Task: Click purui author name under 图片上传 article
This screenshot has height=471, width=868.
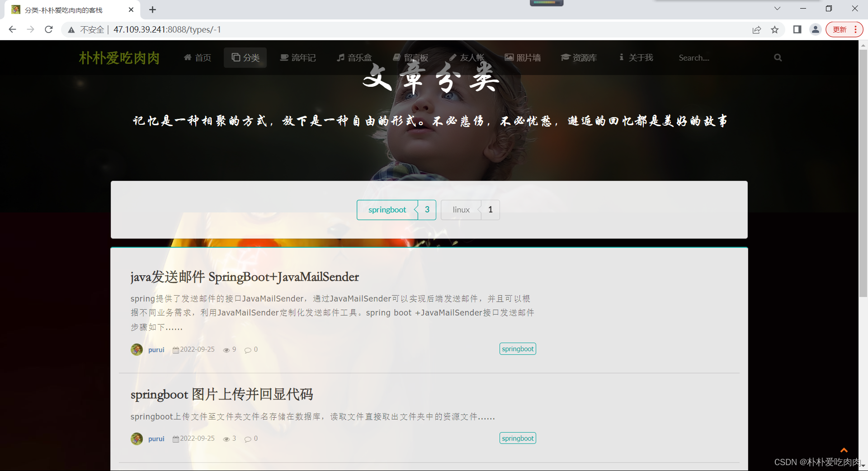Action: click(156, 439)
